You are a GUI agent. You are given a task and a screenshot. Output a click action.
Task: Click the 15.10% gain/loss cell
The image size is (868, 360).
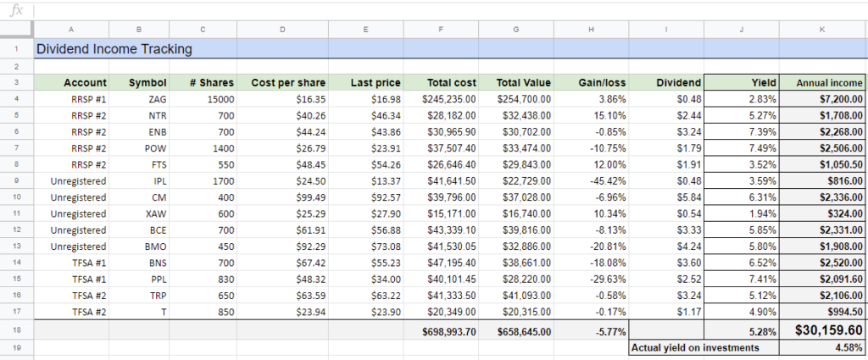click(591, 115)
